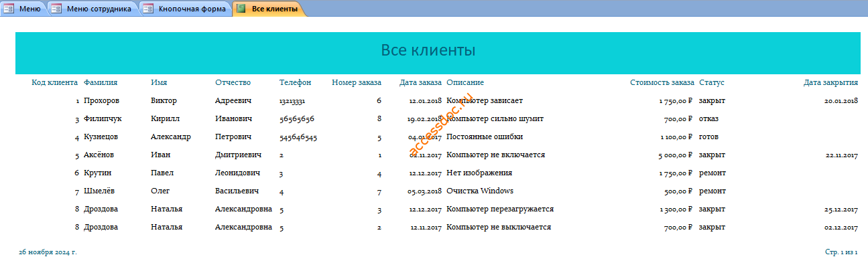
Task: Click the closing date 02.12.2017
Action: (x=841, y=227)
